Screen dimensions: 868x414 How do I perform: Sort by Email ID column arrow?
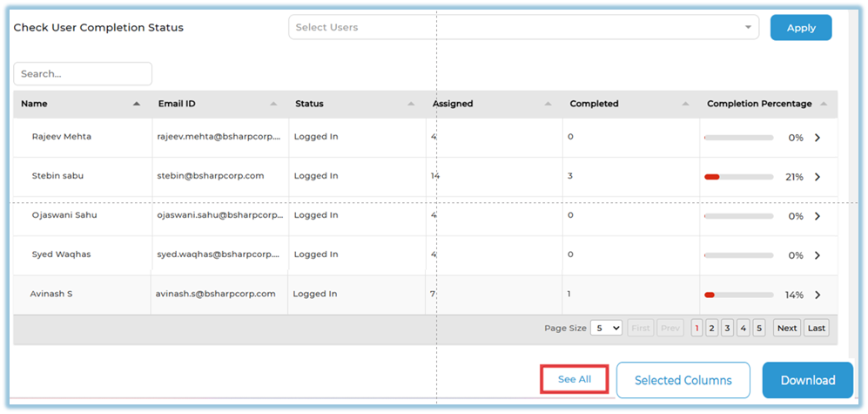(273, 104)
